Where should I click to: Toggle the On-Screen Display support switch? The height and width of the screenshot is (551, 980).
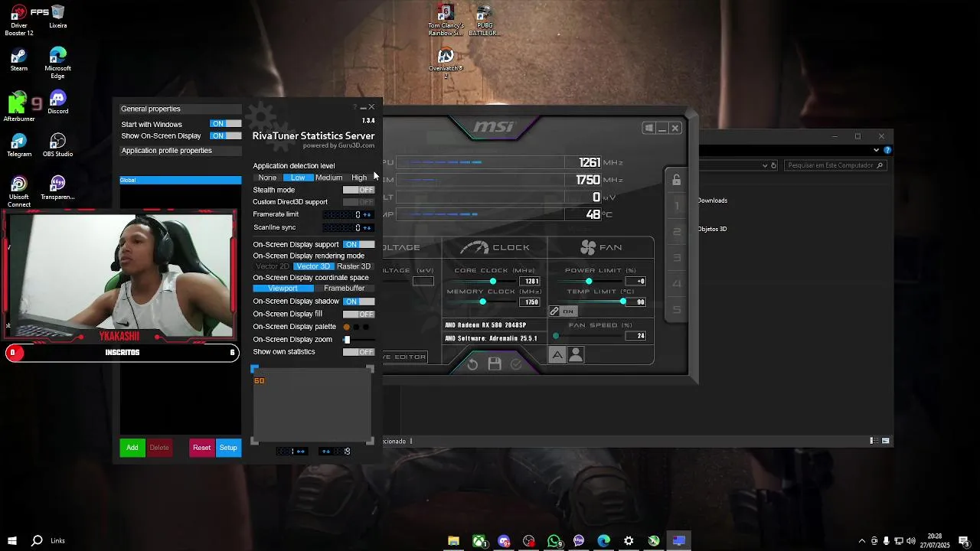point(358,245)
